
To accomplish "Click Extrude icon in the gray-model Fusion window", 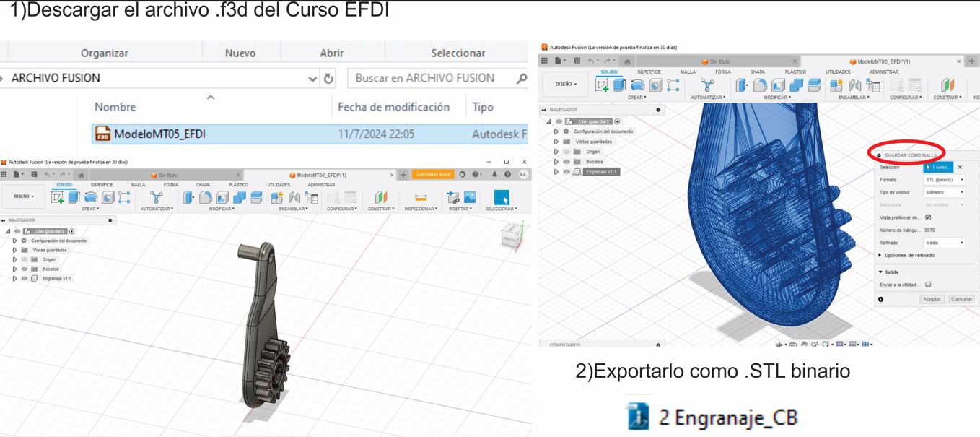I will [x=75, y=197].
